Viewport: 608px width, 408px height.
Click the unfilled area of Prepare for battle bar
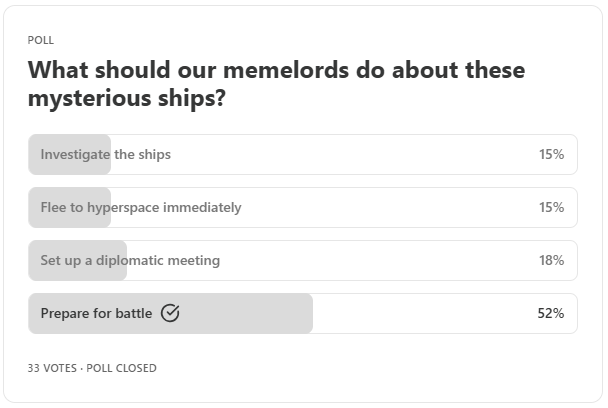click(x=420, y=314)
